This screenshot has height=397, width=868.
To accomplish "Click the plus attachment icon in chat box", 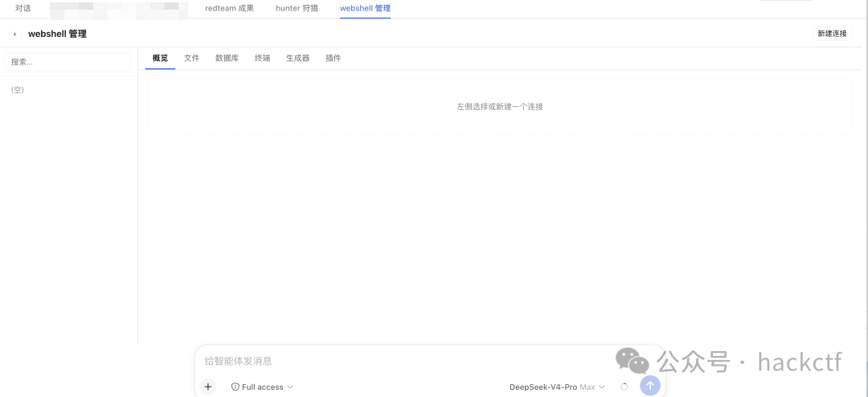I will tap(208, 387).
